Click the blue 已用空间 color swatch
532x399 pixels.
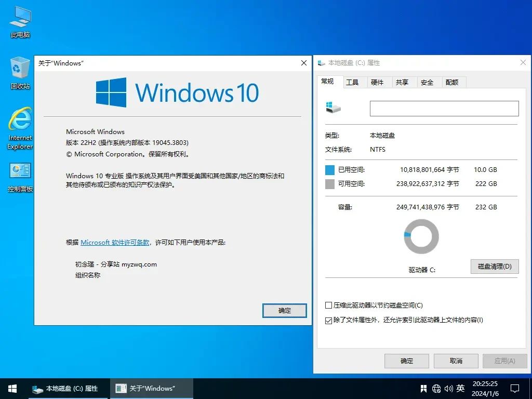[330, 170]
